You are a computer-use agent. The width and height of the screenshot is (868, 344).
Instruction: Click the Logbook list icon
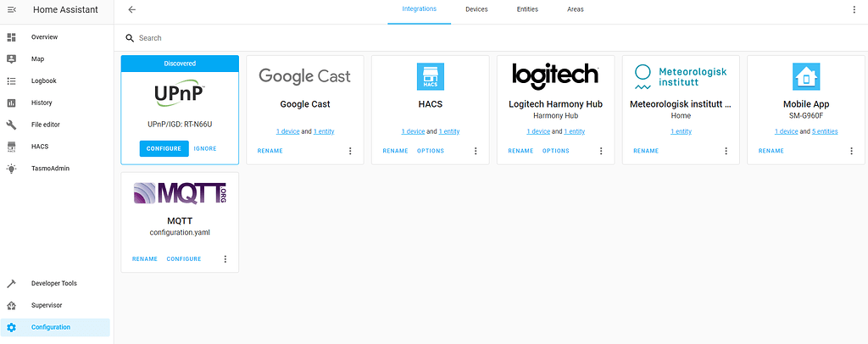(11, 80)
